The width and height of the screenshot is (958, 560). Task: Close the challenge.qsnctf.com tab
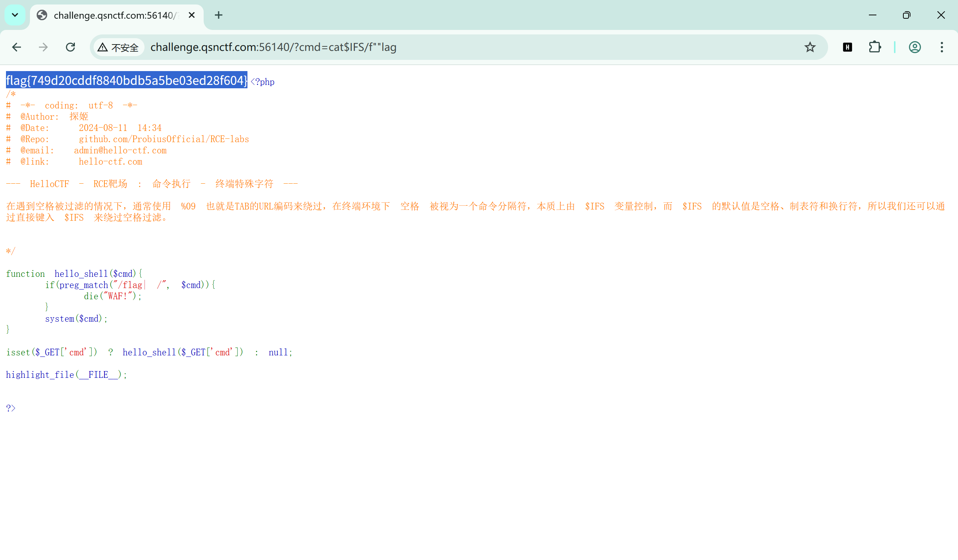192,15
